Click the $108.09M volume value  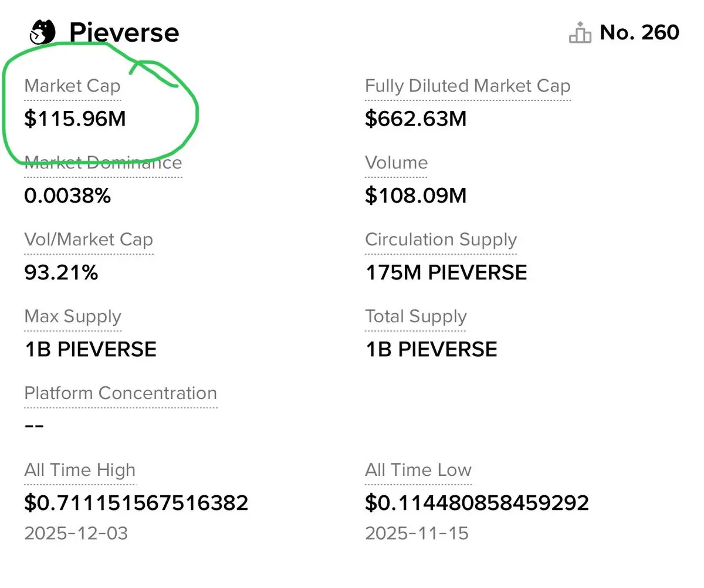416,196
